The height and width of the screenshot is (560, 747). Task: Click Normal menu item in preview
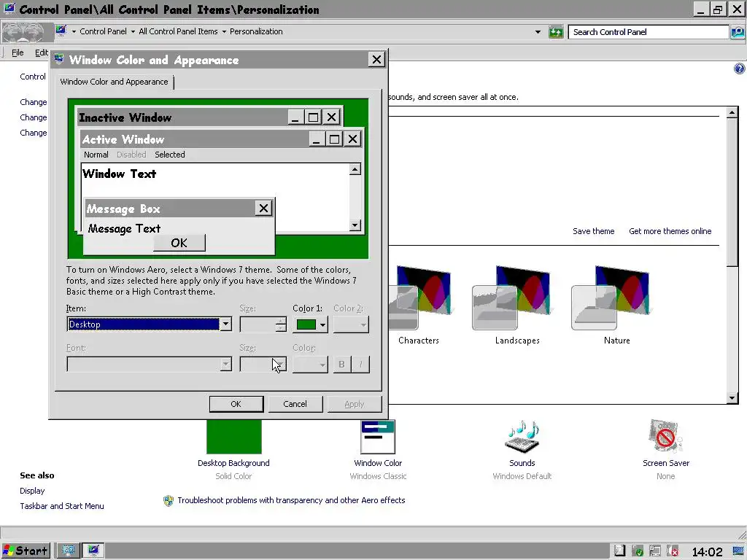[x=96, y=155]
